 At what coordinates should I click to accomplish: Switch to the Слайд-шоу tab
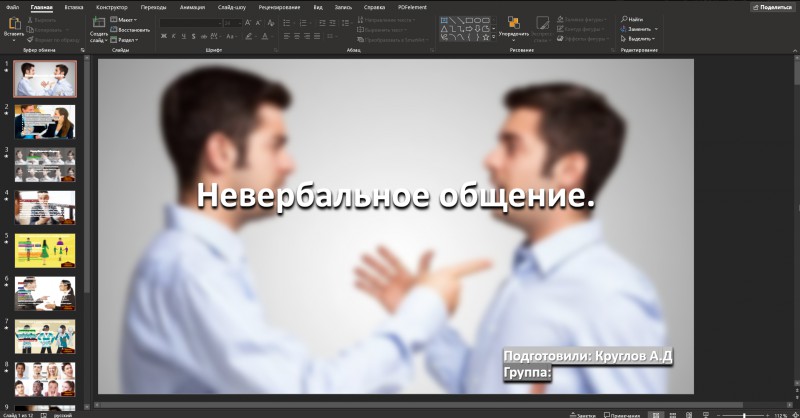[232, 7]
